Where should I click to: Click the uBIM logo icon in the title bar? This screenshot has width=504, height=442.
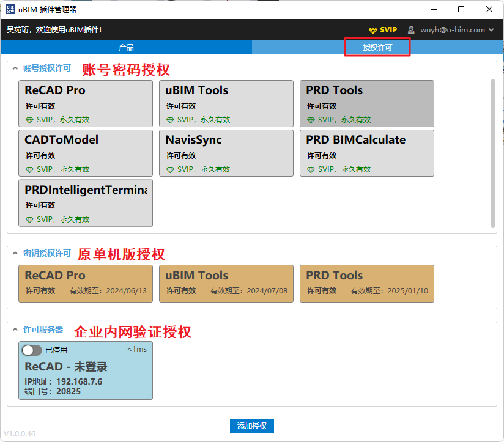10,9
